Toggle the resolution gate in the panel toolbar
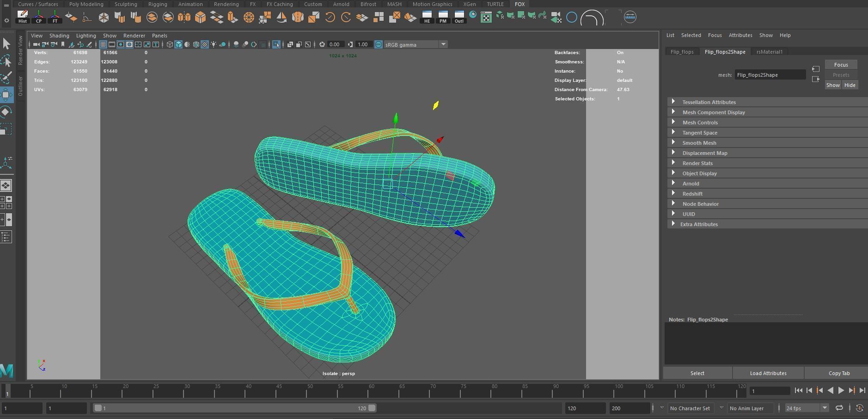 (121, 44)
